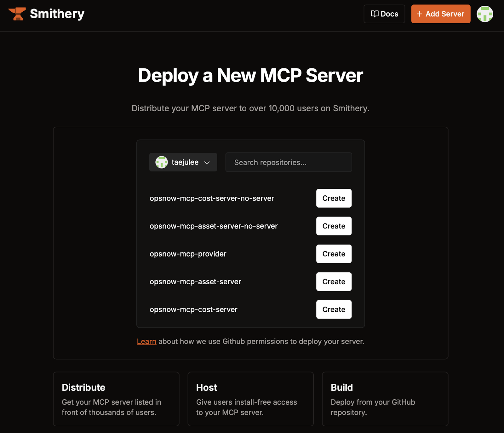Click the Distribute card heading
Image resolution: width=504 pixels, height=433 pixels.
point(83,387)
